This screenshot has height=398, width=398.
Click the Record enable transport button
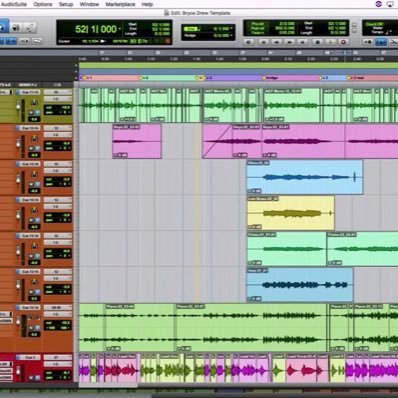(x=343, y=42)
